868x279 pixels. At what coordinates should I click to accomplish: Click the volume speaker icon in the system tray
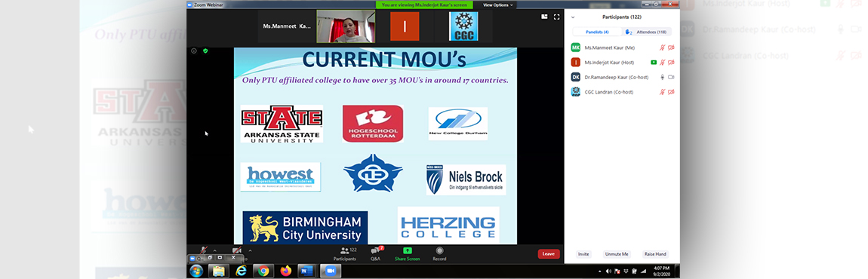608,271
